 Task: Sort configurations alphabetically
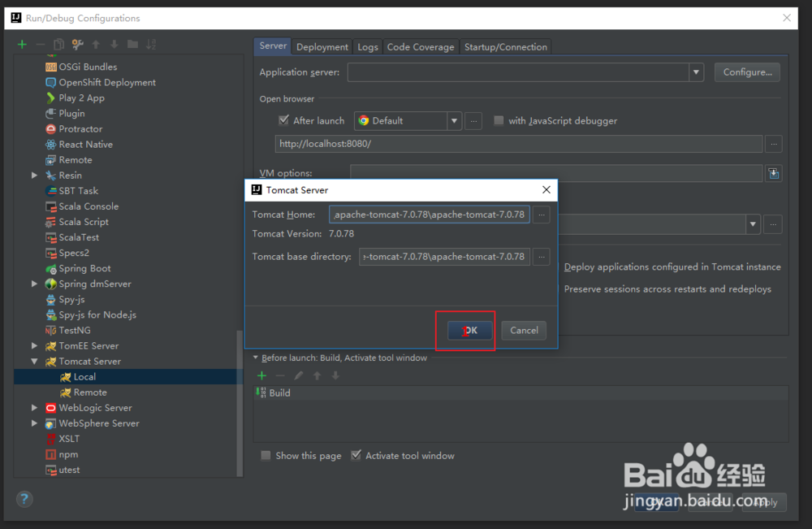(x=151, y=45)
